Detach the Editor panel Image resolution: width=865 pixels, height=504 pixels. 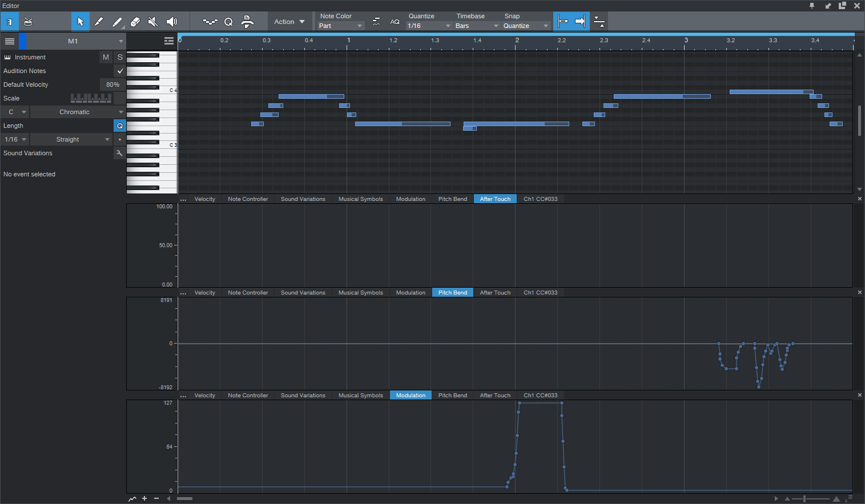click(842, 6)
